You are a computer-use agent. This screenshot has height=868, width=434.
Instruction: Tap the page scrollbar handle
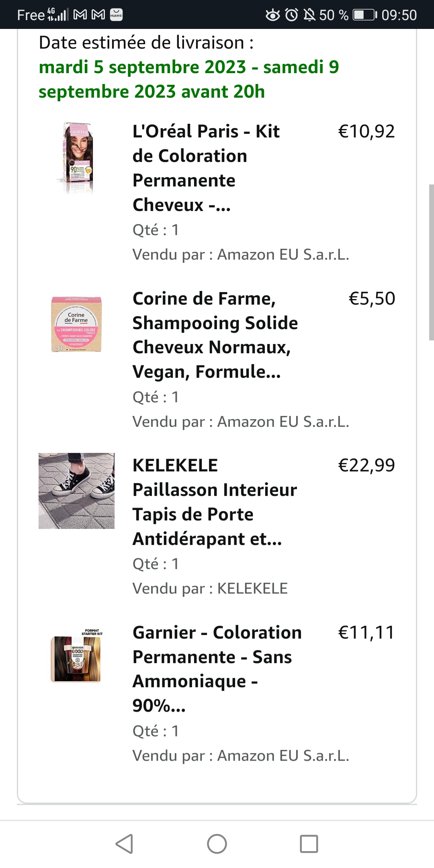pyautogui.click(x=431, y=262)
